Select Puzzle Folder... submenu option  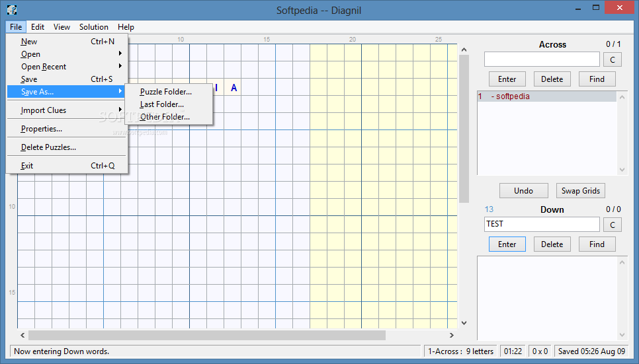pos(169,92)
